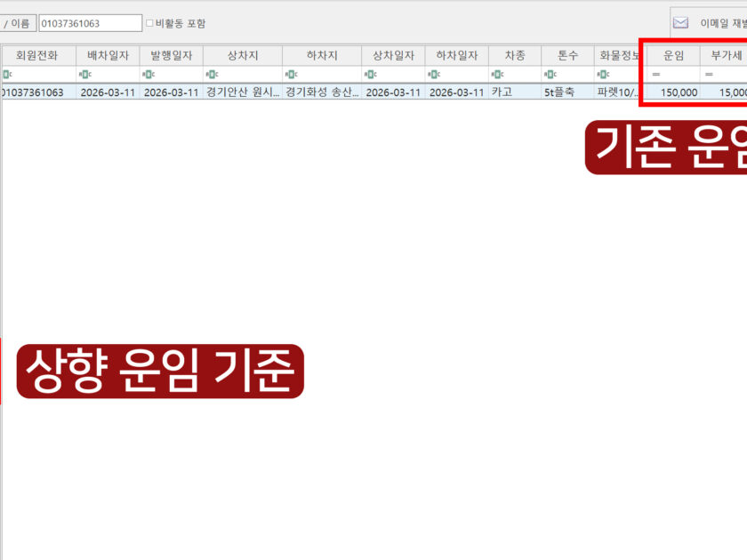747x560 pixels.
Task: Click equals filter icon under 운임 column
Action: [656, 75]
